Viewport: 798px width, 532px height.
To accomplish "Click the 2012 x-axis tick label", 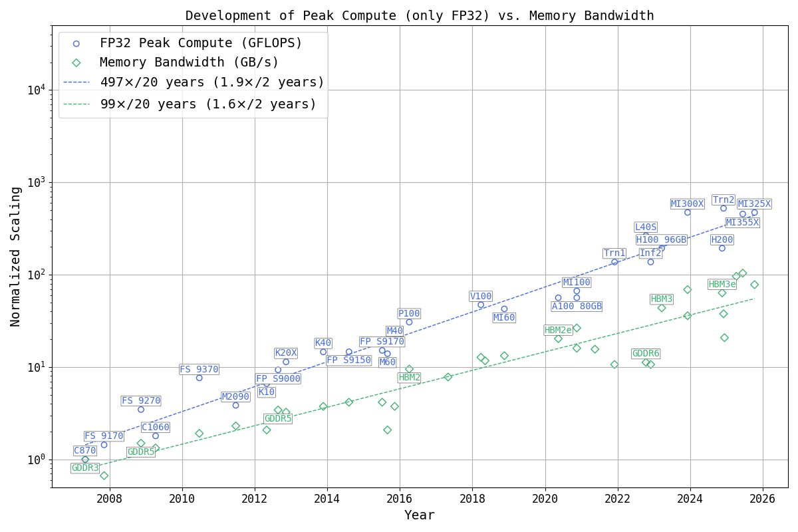I will click(x=255, y=498).
